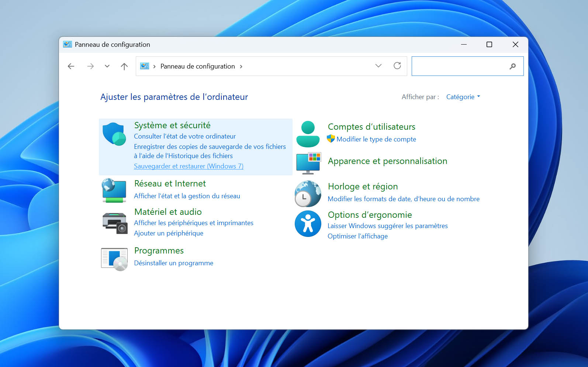
Task: Expand the address bar history dropdown
Action: (378, 66)
